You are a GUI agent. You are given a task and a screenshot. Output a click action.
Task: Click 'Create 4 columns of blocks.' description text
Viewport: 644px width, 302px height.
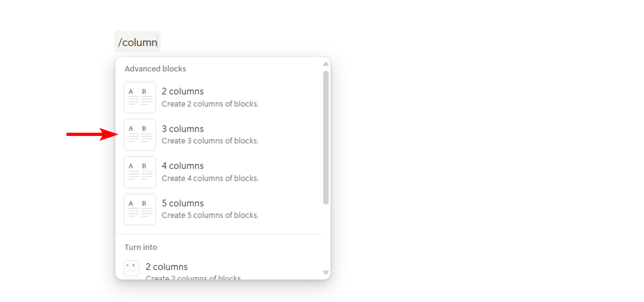210,178
